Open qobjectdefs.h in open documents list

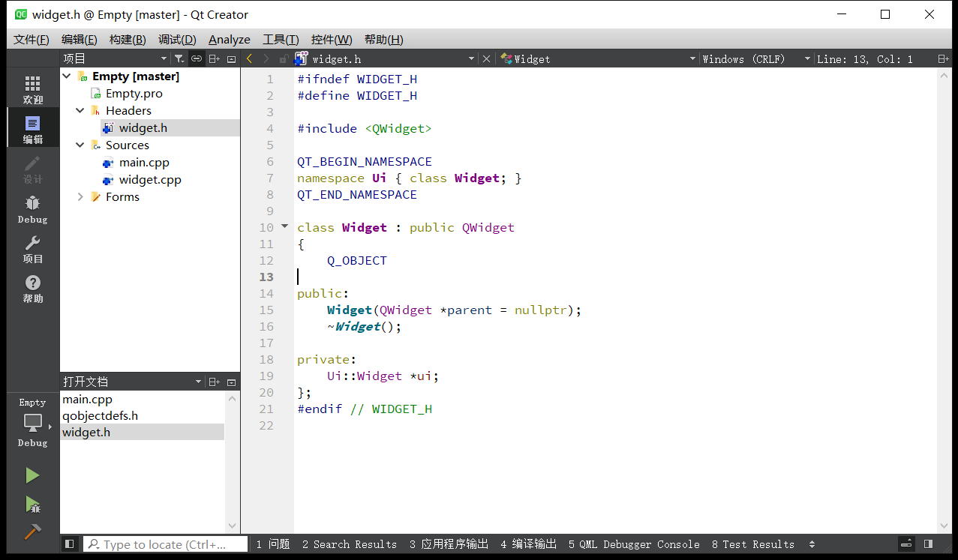(x=142, y=415)
